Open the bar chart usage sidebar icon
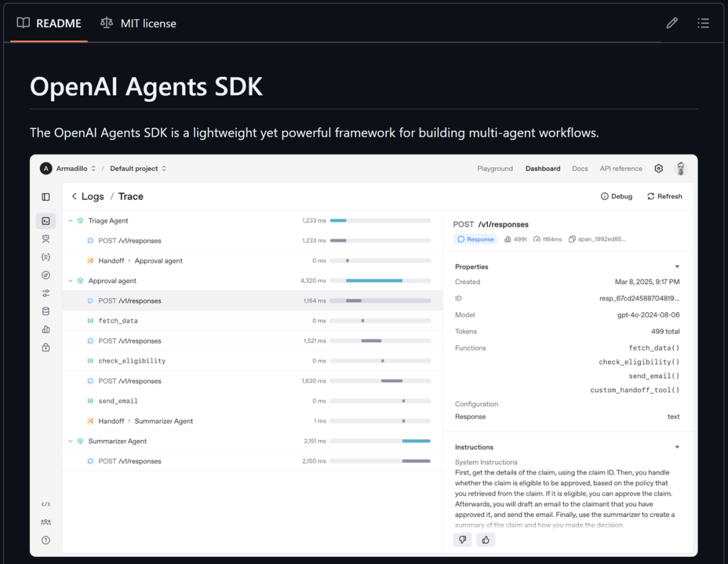 pyautogui.click(x=46, y=330)
